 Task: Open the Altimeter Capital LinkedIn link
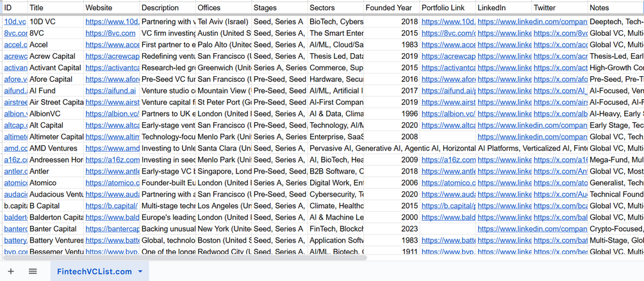point(533,136)
